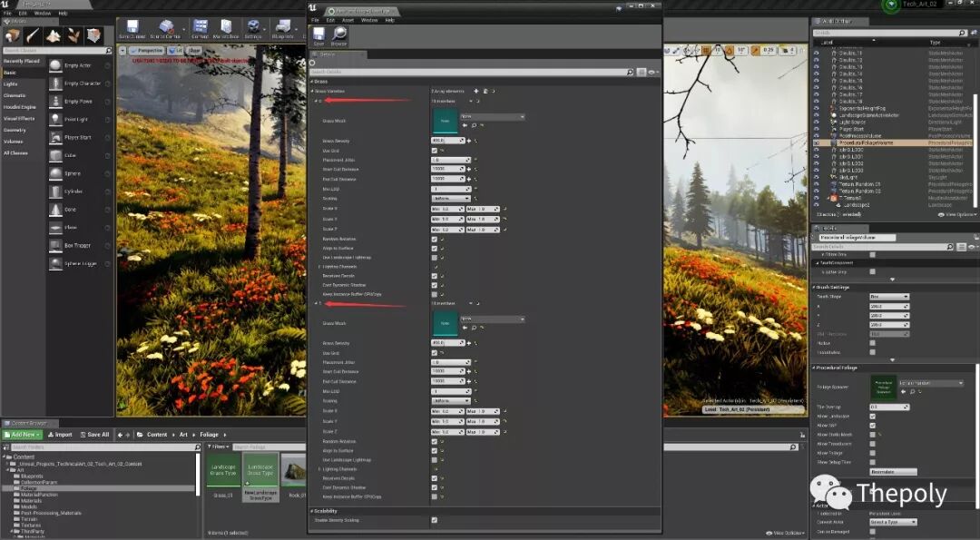Image resolution: width=980 pixels, height=540 pixels.
Task: Click the Search Details field in Grass editor
Action: click(x=472, y=73)
